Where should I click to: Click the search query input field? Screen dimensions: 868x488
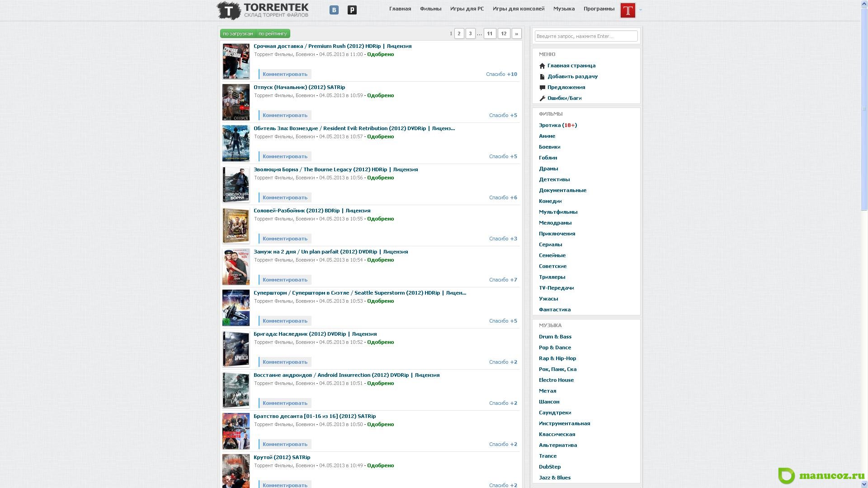586,36
